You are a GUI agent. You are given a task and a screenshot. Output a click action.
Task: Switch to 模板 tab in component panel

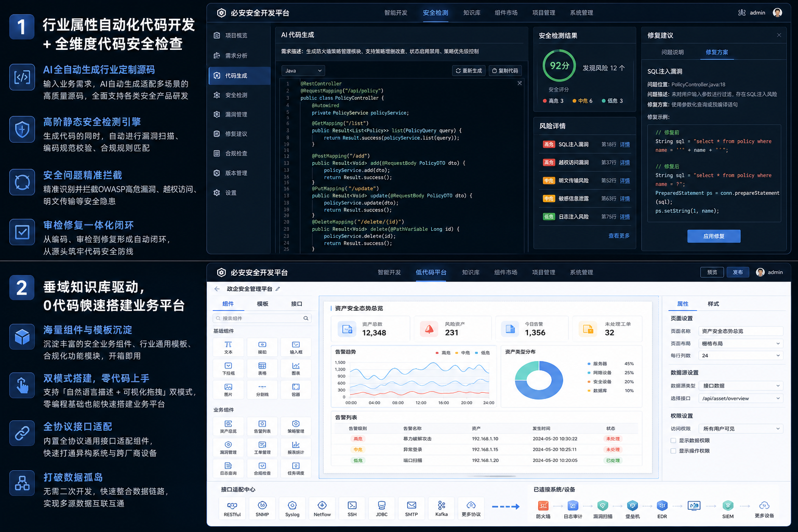coord(262,304)
